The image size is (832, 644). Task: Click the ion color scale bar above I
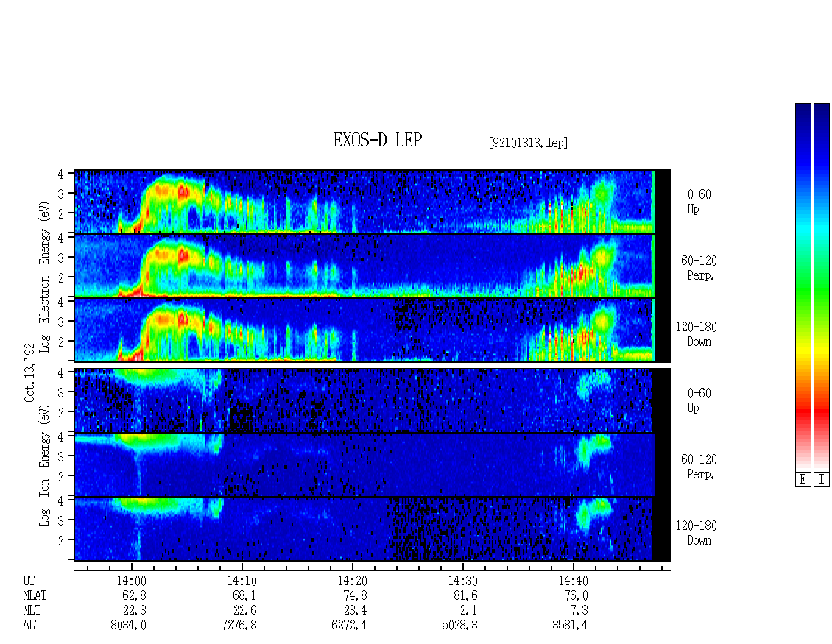(x=822, y=286)
